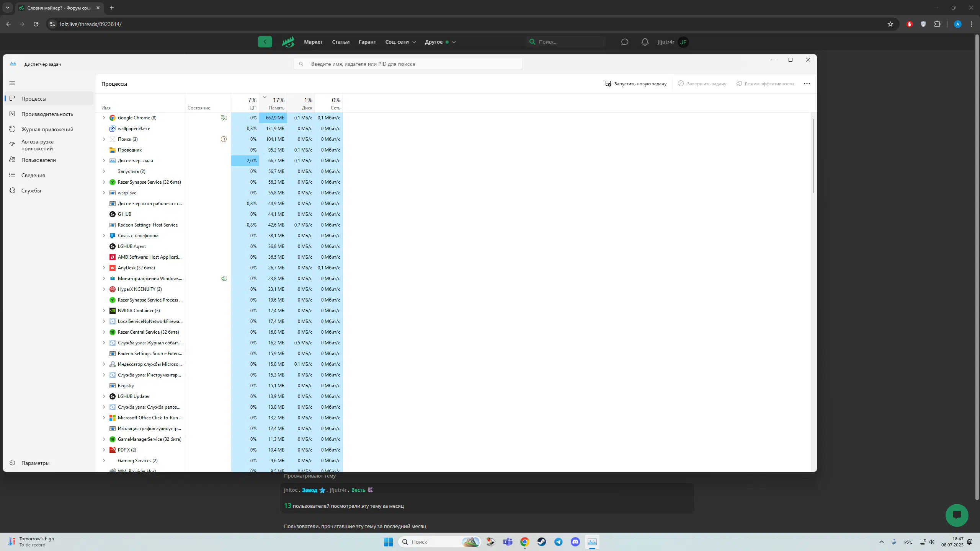Open the Performance page icon in sidebar
Image resolution: width=980 pixels, height=551 pixels.
pos(12,114)
